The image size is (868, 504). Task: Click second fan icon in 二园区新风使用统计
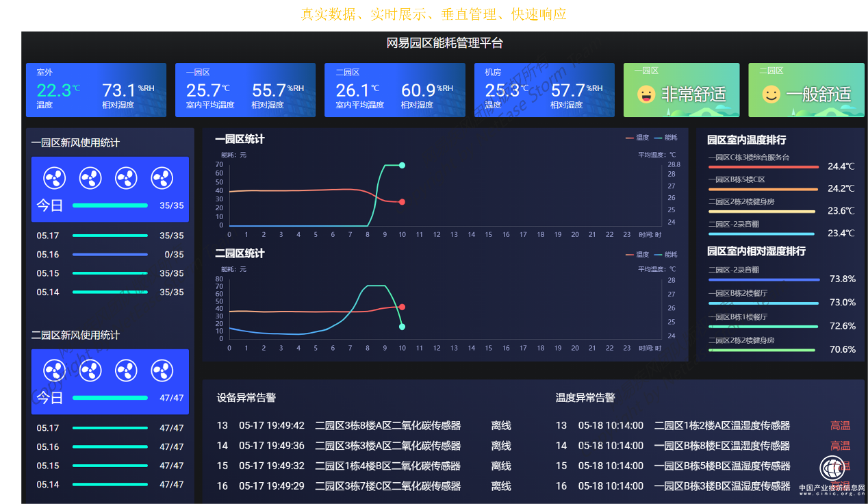90,370
